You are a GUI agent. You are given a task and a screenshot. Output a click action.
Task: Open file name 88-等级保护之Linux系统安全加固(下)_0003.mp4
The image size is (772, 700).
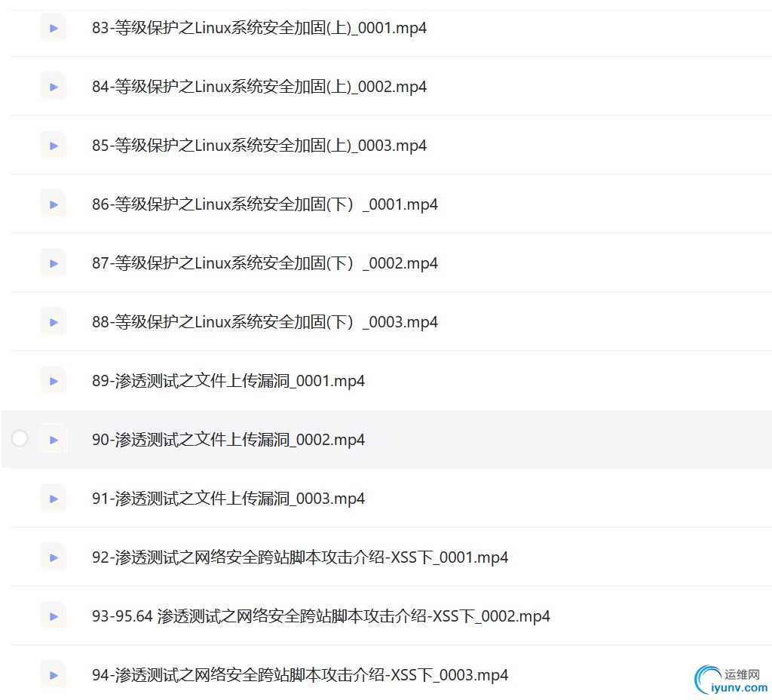265,322
